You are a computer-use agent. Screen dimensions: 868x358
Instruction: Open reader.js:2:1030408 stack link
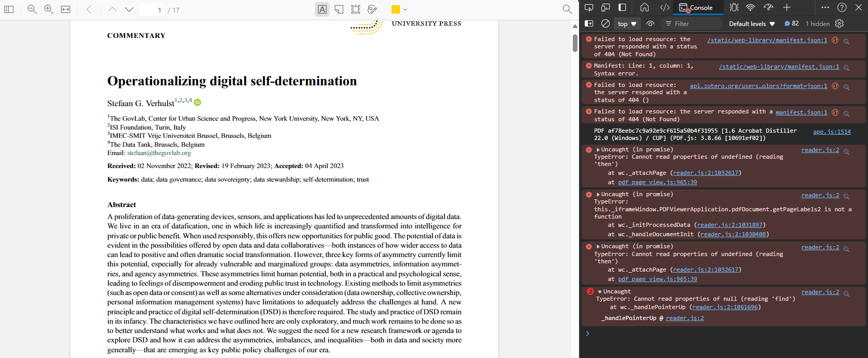click(733, 234)
